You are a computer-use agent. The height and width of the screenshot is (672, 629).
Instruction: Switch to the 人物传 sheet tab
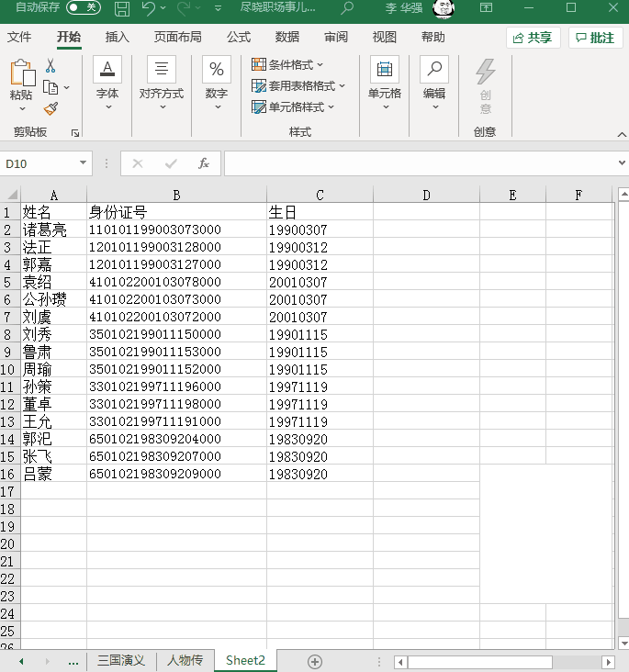point(185,660)
